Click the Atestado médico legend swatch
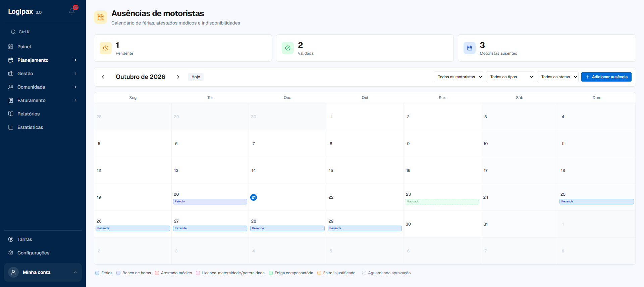The width and height of the screenshot is (644, 287). pyautogui.click(x=157, y=273)
